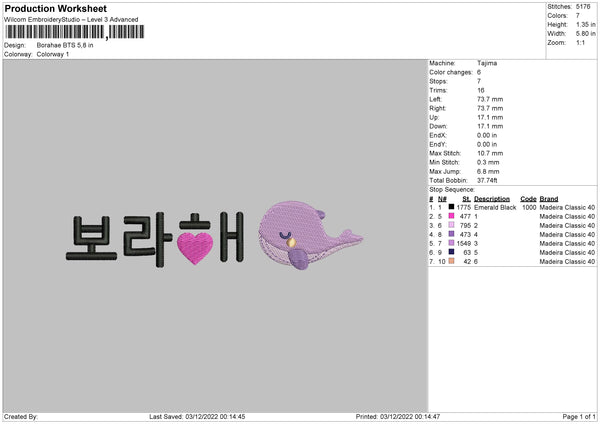Click the Production Worksheet title
The height and width of the screenshot is (424, 600).
pyautogui.click(x=56, y=8)
